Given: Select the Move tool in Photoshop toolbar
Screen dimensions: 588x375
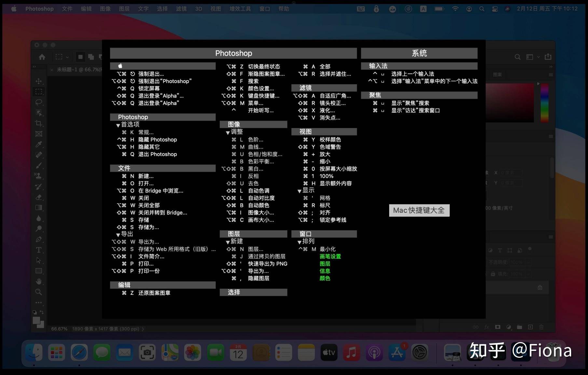Looking at the screenshot, I should 39,81.
